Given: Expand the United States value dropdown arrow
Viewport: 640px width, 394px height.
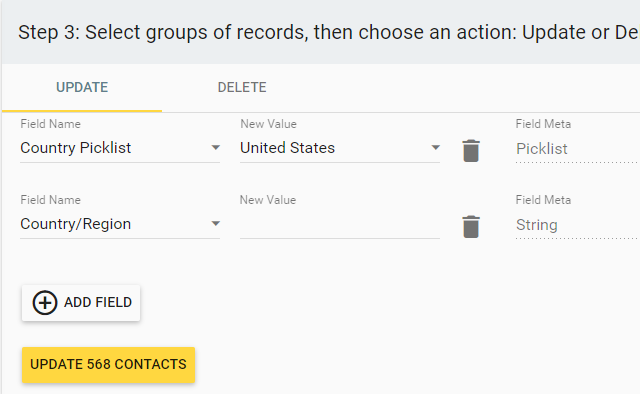Looking at the screenshot, I should point(436,148).
